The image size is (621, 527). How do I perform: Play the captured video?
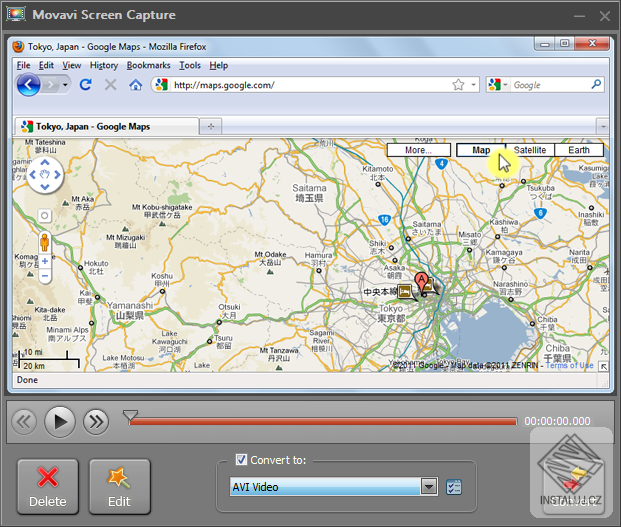pos(60,421)
